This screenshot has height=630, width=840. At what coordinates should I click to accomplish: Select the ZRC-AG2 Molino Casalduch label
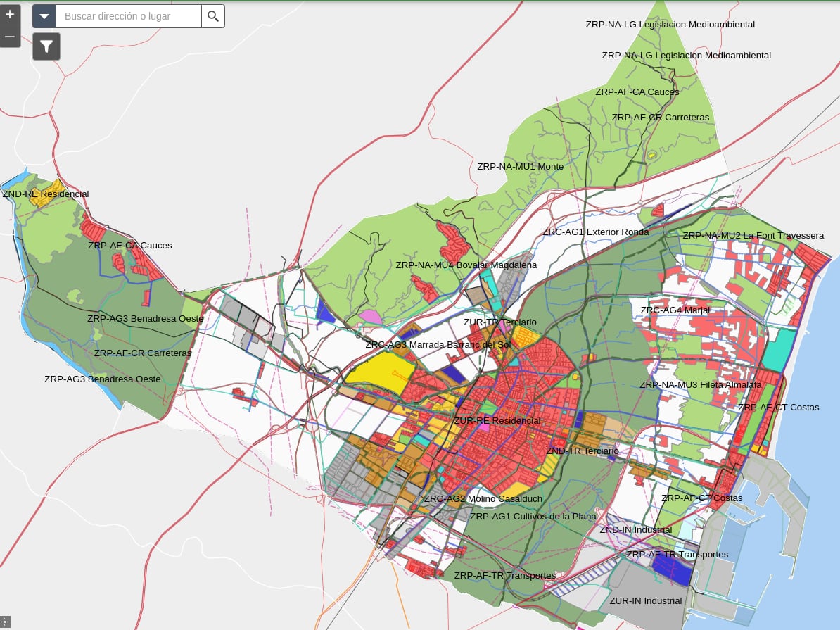click(x=483, y=499)
